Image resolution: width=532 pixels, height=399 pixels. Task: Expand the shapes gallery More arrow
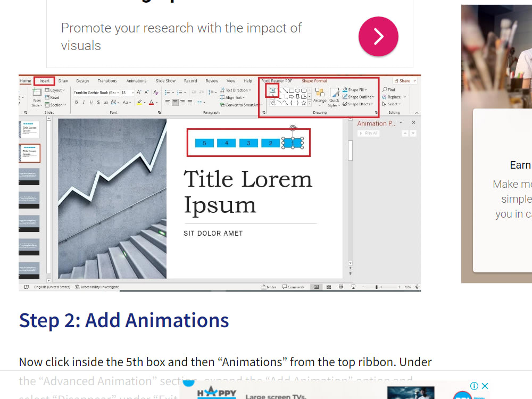point(310,103)
